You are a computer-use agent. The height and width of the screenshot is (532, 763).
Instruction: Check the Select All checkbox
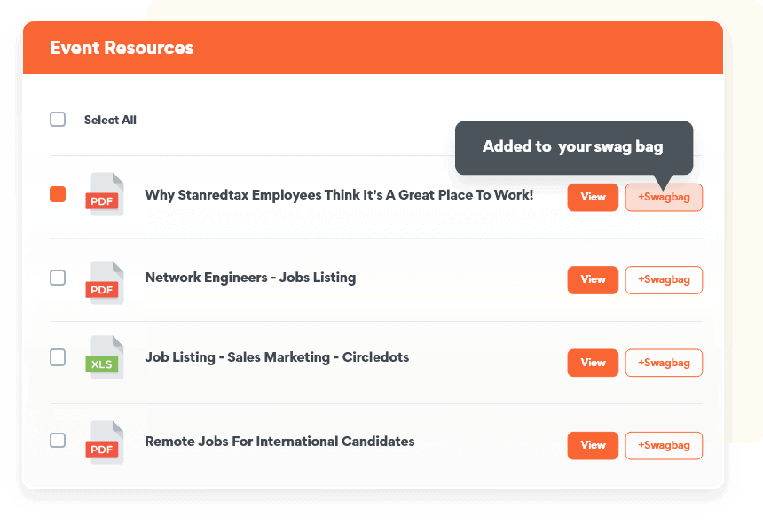coord(58,120)
